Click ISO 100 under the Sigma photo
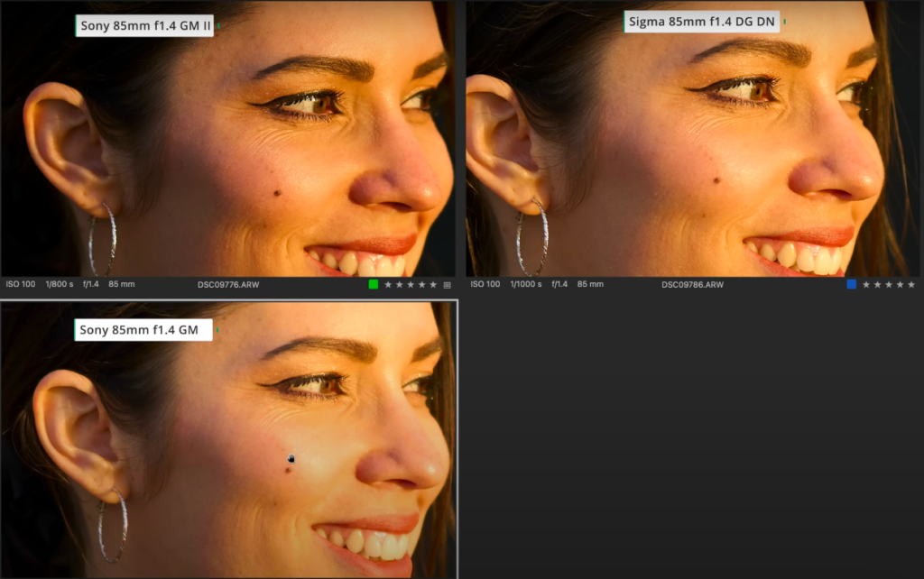The image size is (924, 579). (485, 284)
